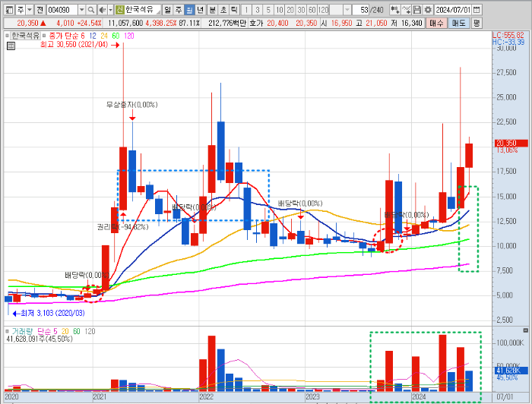
Task: Select the 10 interval button
Action: click(279, 10)
